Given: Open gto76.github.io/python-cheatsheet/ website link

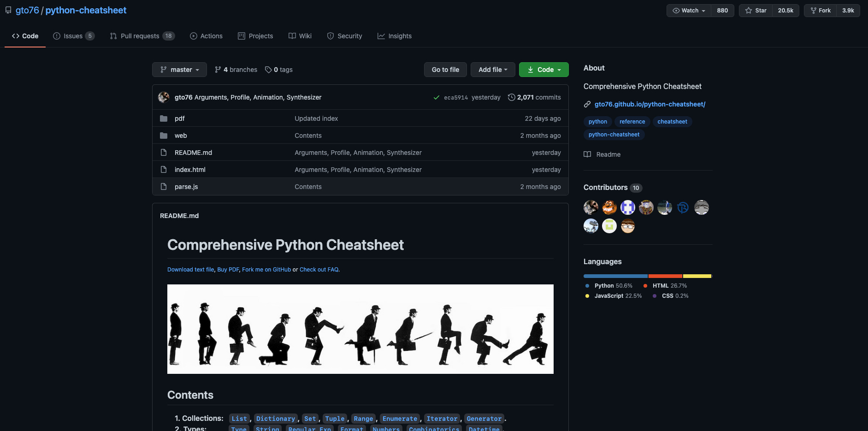Looking at the screenshot, I should pyautogui.click(x=650, y=104).
